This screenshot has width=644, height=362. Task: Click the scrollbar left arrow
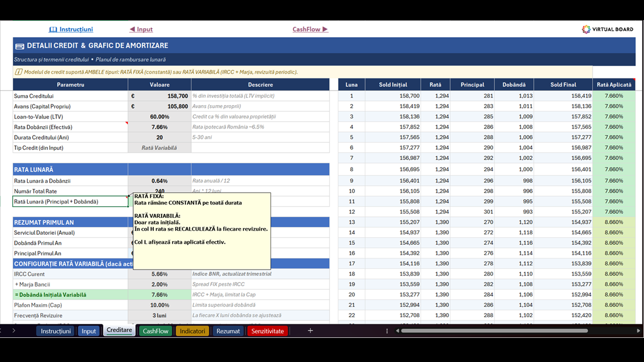click(x=397, y=331)
